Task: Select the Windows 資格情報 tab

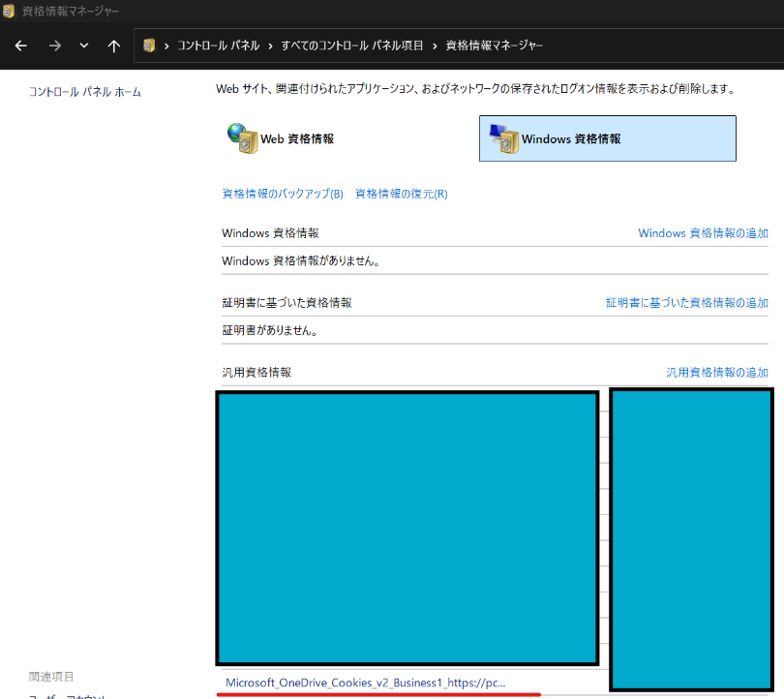Action: [608, 138]
